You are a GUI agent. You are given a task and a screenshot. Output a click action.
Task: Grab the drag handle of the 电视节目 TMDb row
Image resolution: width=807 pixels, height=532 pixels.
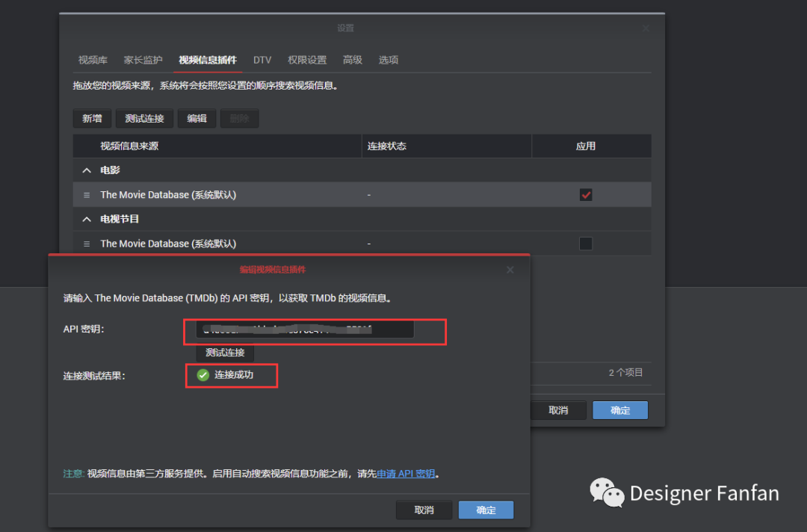87,244
